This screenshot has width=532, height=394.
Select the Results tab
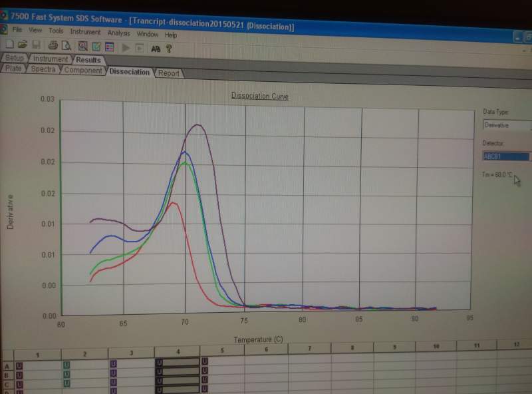tap(88, 60)
